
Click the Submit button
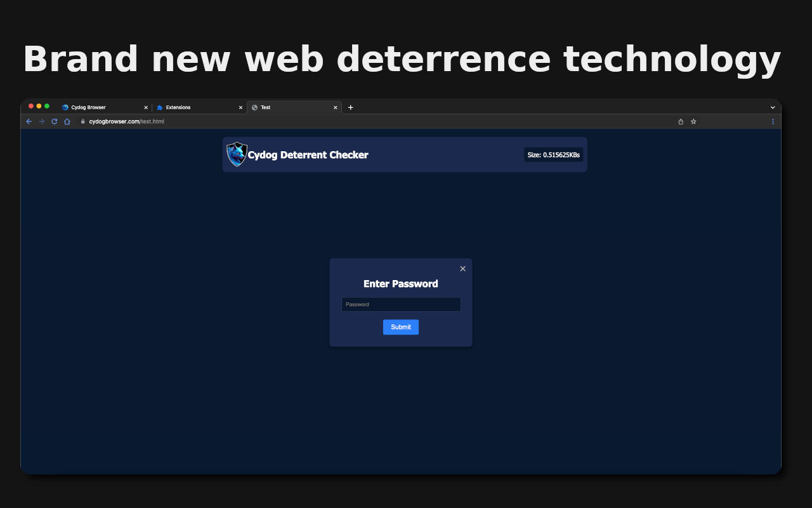(x=401, y=327)
